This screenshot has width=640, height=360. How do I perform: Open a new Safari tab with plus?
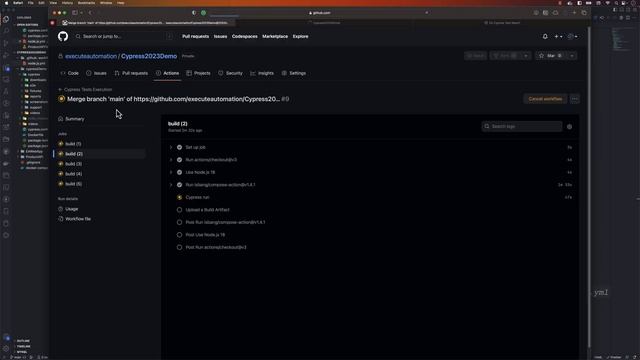pos(574,13)
